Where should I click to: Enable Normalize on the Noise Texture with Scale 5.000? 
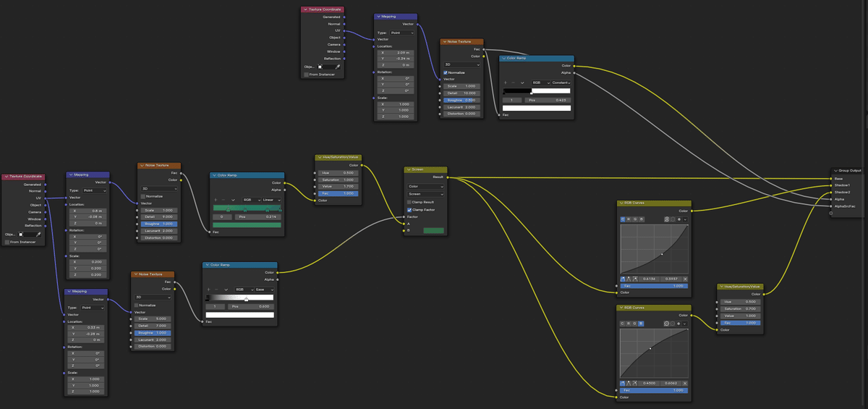pyautogui.click(x=137, y=305)
